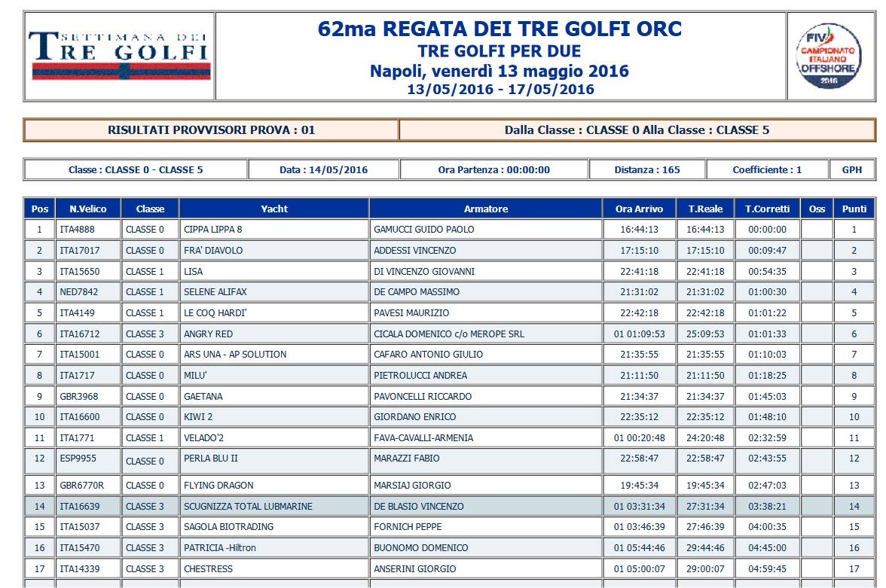Select yacht name CIPPA LIPPA 8

(213, 230)
